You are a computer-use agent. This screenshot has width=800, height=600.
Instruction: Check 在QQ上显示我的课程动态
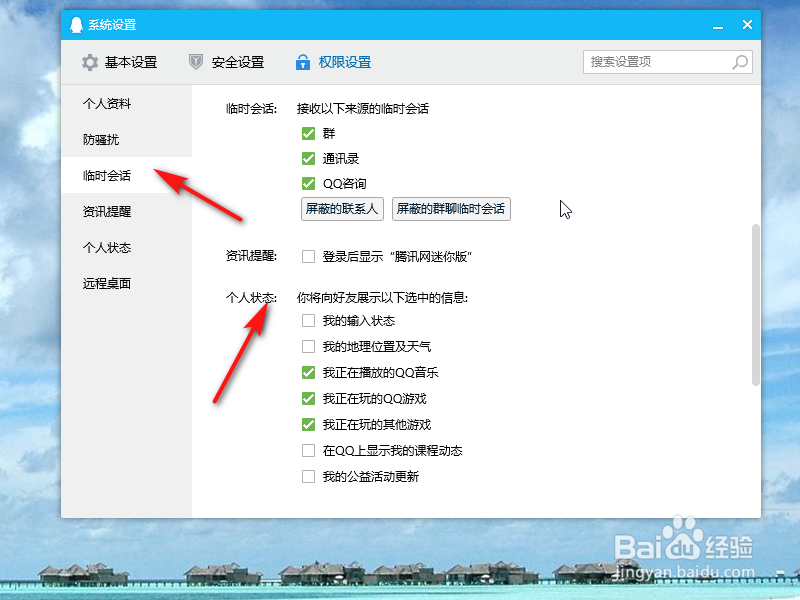coord(308,451)
